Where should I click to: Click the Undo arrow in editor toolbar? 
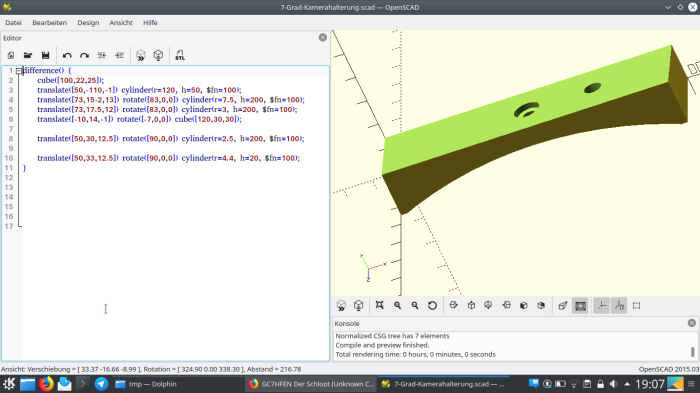tap(67, 55)
